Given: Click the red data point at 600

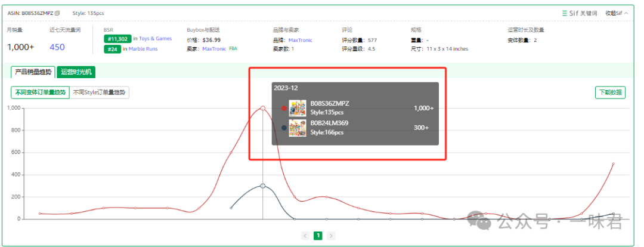Looking at the screenshot, I should point(231,153).
